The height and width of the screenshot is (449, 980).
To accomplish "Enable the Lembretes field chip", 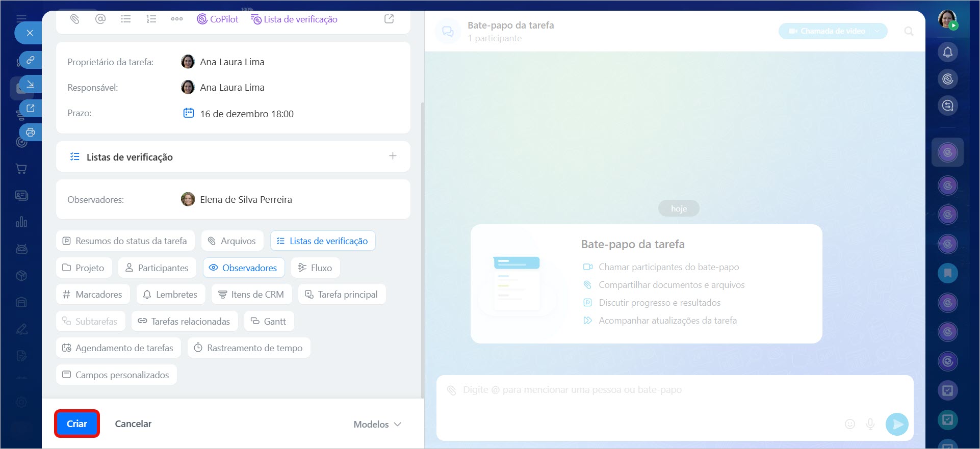I will 170,295.
